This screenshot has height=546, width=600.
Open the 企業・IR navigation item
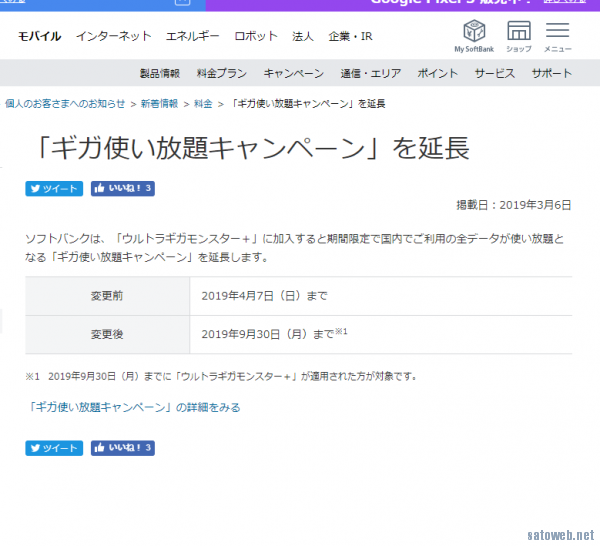pos(350,36)
